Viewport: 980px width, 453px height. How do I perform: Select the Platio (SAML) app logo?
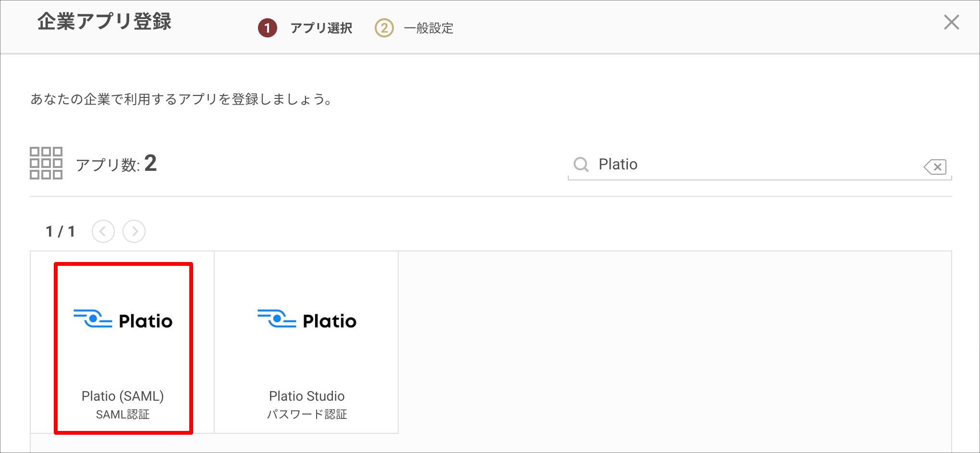(x=123, y=320)
